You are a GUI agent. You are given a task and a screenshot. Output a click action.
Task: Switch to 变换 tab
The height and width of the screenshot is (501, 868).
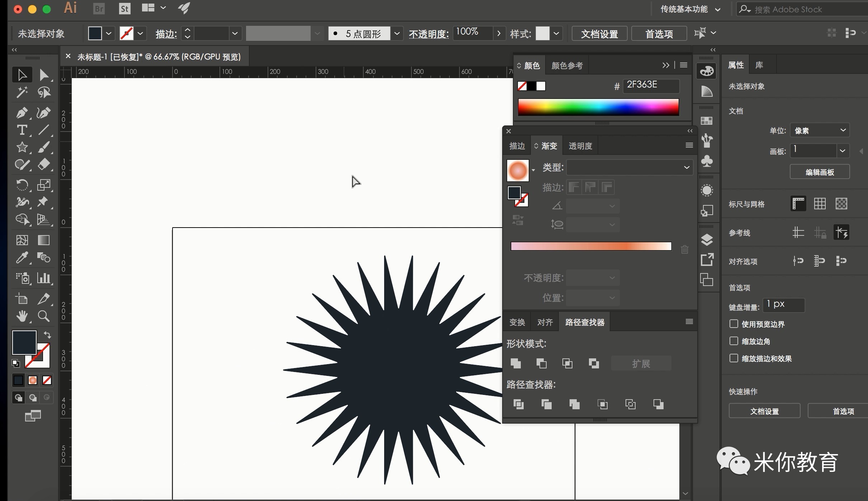(517, 322)
